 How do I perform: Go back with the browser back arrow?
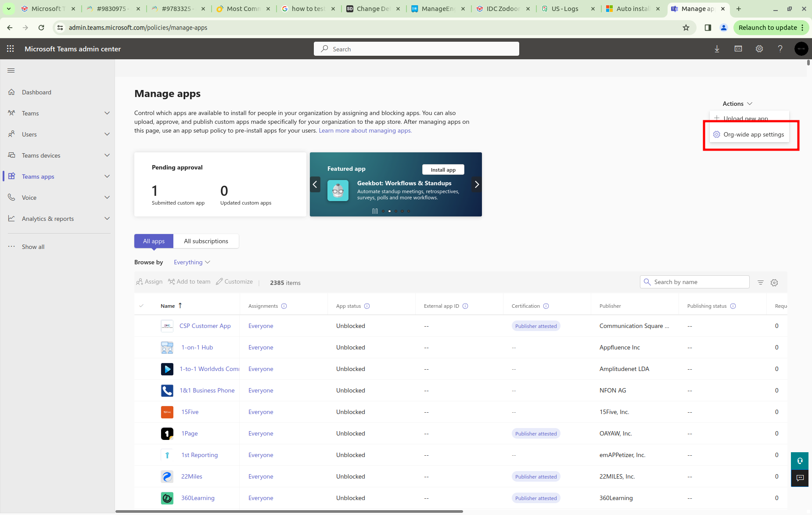pyautogui.click(x=10, y=28)
